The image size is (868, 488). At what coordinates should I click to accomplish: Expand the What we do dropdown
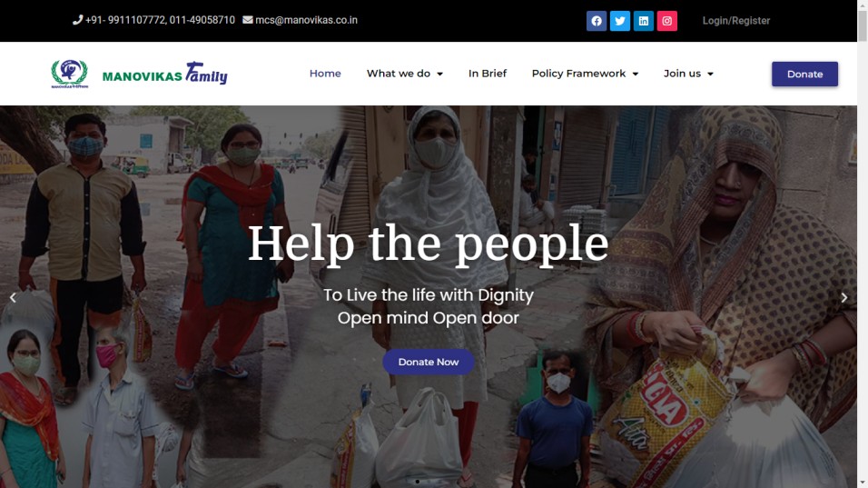click(405, 74)
